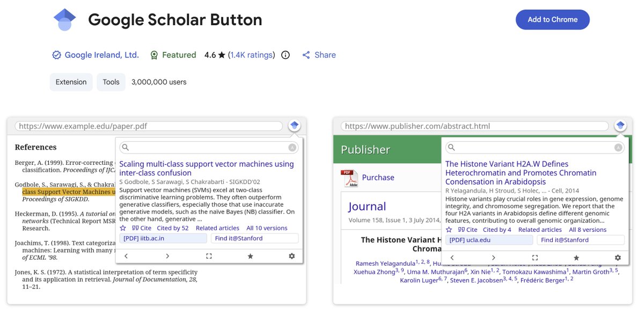
Task: Go forward arrow in right popup
Action: click(494, 258)
